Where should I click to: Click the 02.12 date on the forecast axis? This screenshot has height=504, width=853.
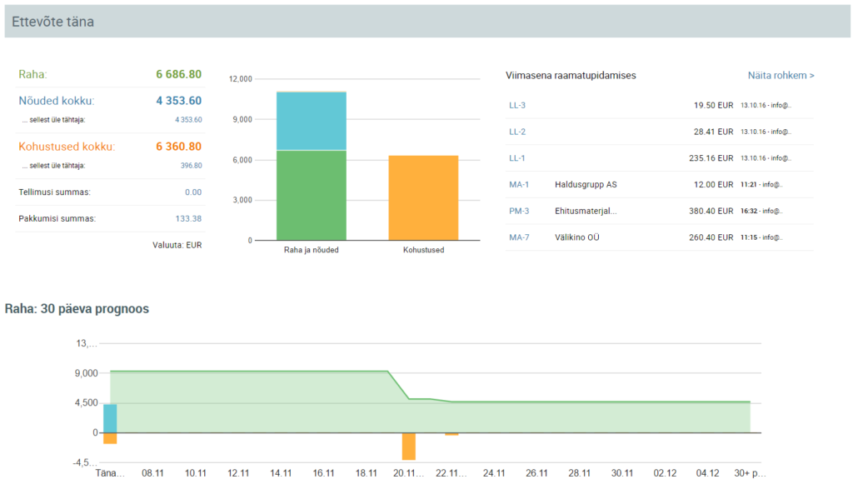click(x=665, y=473)
